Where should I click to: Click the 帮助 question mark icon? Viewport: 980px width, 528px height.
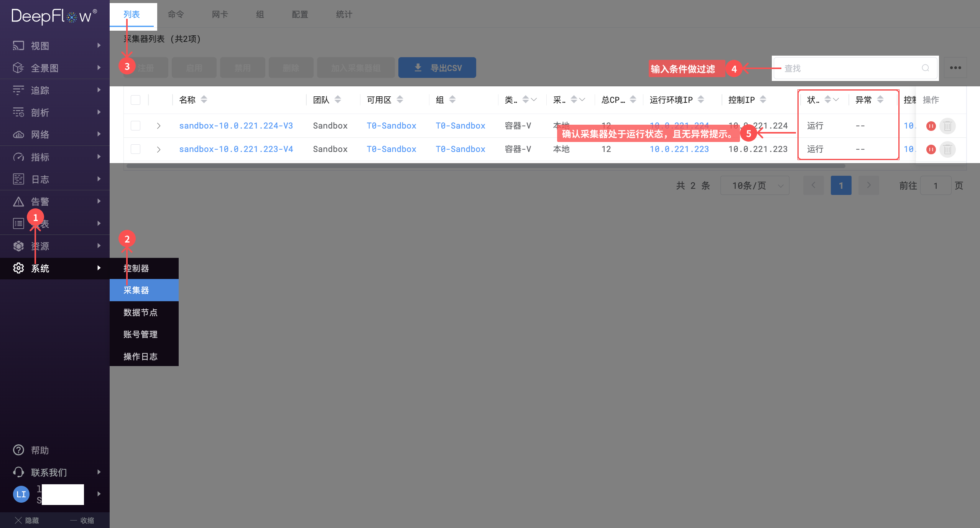coord(18,450)
